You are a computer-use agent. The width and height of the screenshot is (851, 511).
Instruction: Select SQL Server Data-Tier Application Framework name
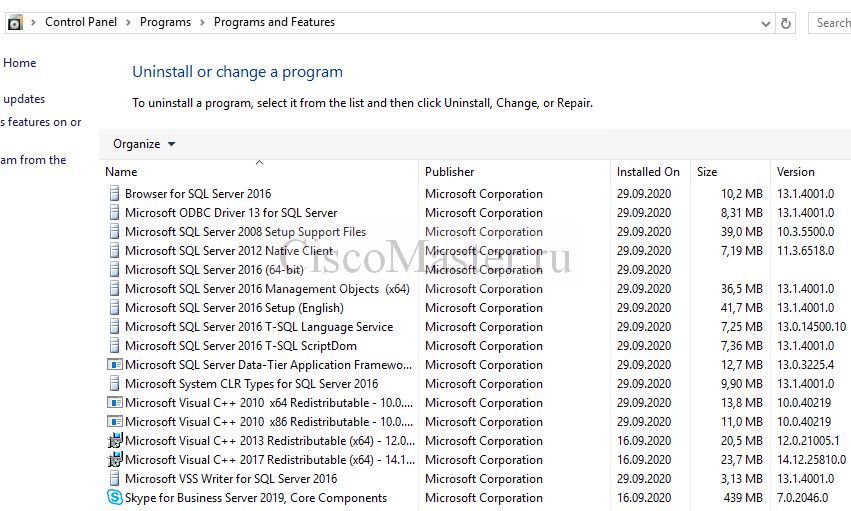click(x=269, y=365)
